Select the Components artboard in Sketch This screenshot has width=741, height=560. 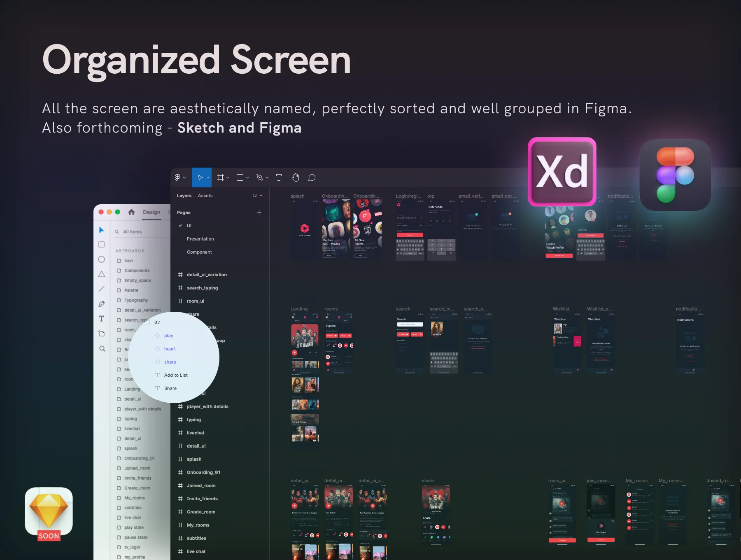coord(137,271)
